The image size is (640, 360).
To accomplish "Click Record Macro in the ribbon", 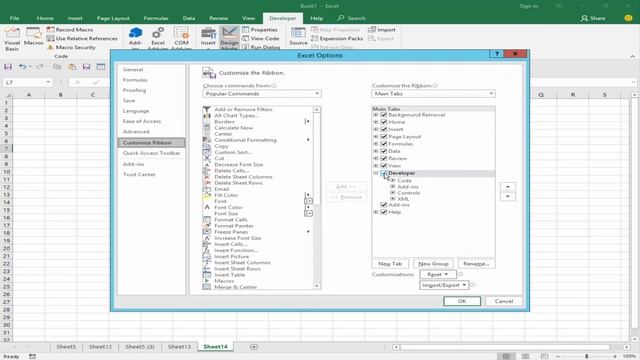I will [x=70, y=30].
